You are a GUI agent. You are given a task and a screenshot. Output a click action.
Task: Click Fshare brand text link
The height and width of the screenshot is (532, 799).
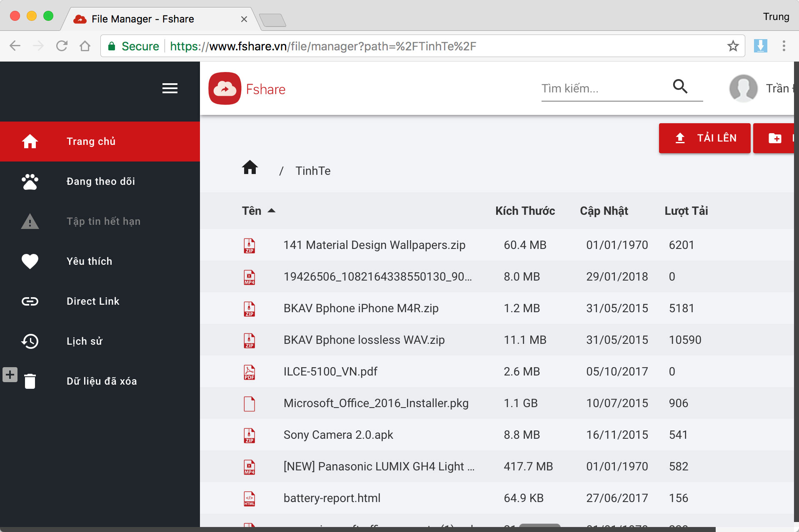(265, 89)
